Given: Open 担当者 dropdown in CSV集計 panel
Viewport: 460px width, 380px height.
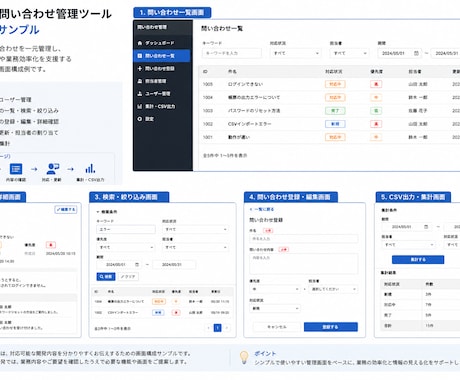Looking at the screenshot, I should click(x=409, y=245).
